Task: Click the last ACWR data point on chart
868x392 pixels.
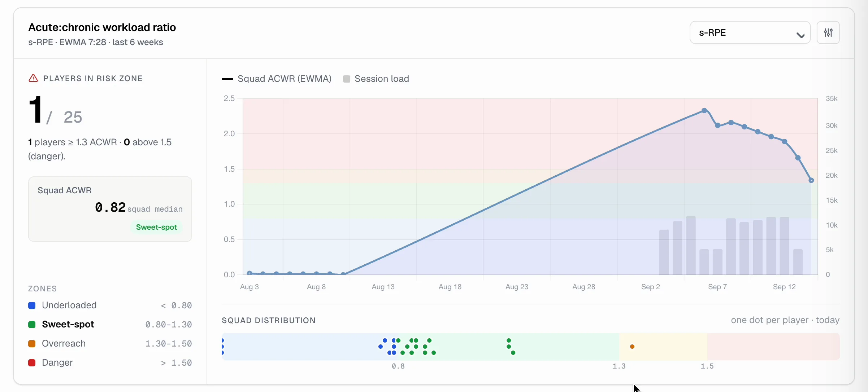Action: point(811,180)
